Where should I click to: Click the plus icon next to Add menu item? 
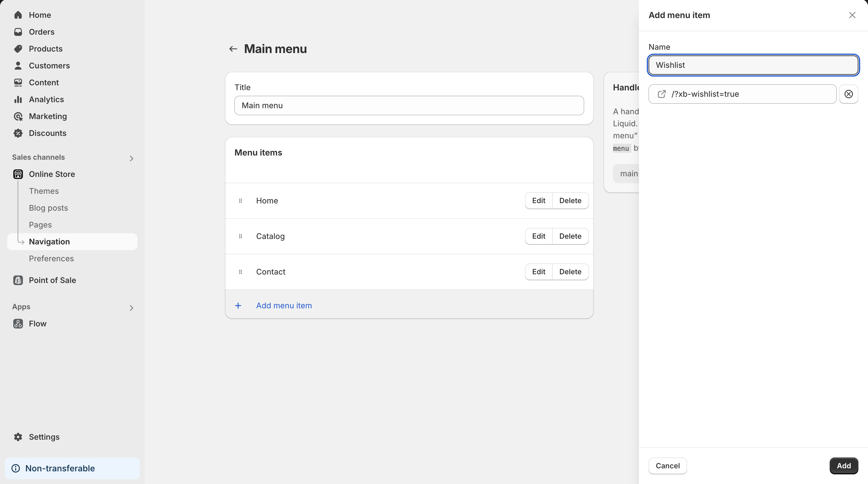238,305
